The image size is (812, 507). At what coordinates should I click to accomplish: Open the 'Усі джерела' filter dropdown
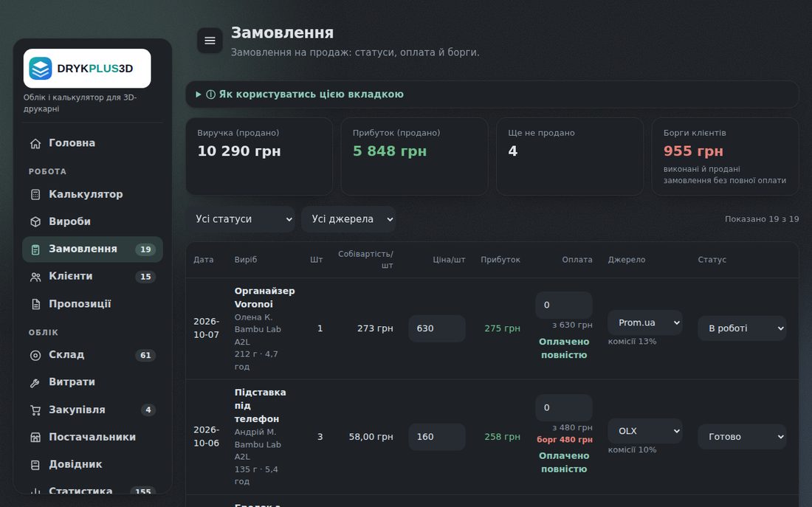pos(348,219)
